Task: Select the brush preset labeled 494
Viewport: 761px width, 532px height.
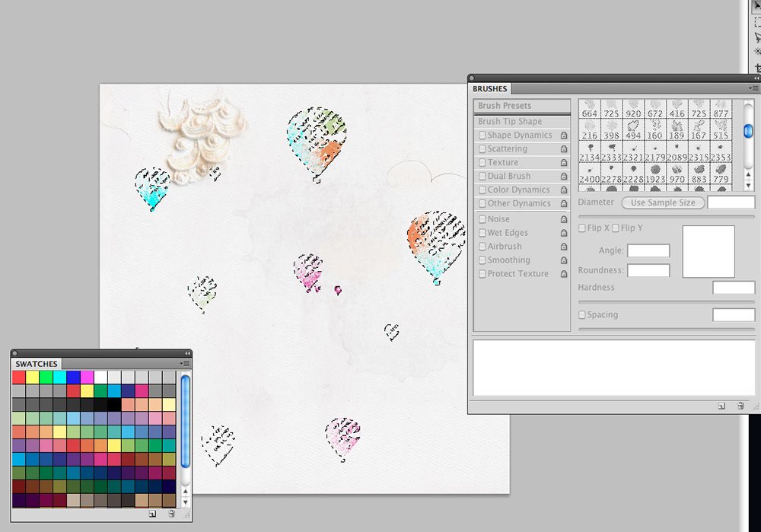Action: (633, 131)
